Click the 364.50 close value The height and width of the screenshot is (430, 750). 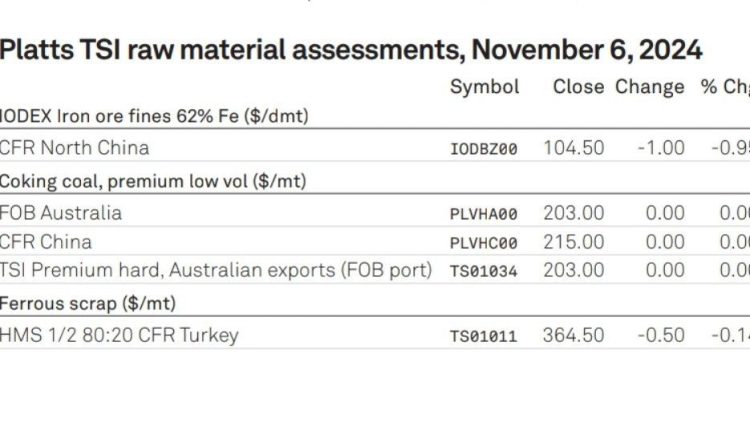[574, 335]
